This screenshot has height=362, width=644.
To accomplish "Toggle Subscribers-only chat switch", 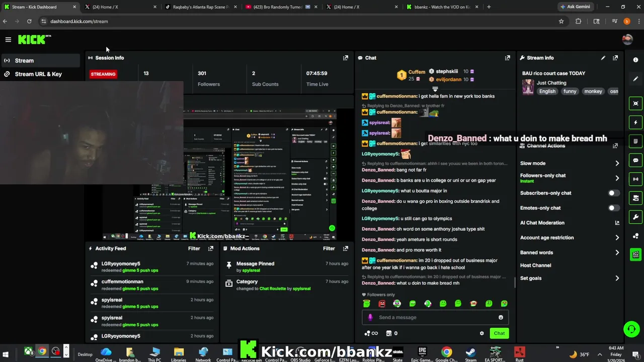I will pos(612,193).
